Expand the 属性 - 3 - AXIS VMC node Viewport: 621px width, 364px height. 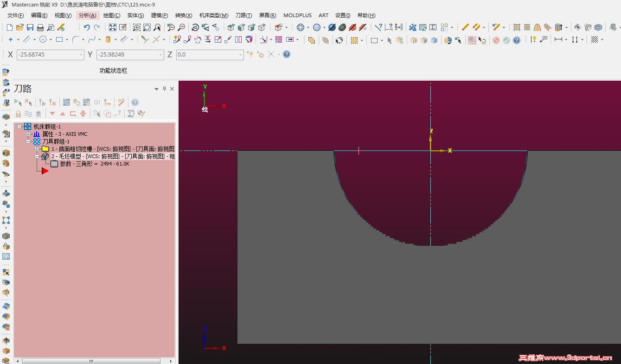point(28,134)
